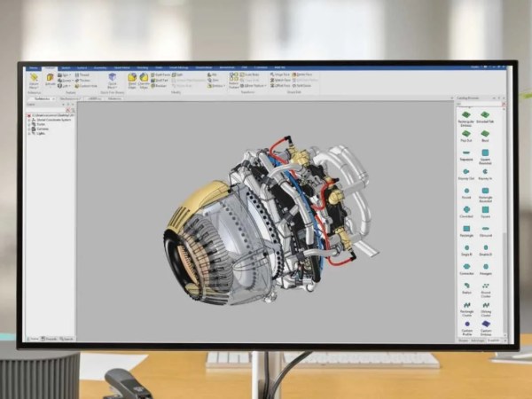Select the Extrude feature tool

click(x=51, y=80)
